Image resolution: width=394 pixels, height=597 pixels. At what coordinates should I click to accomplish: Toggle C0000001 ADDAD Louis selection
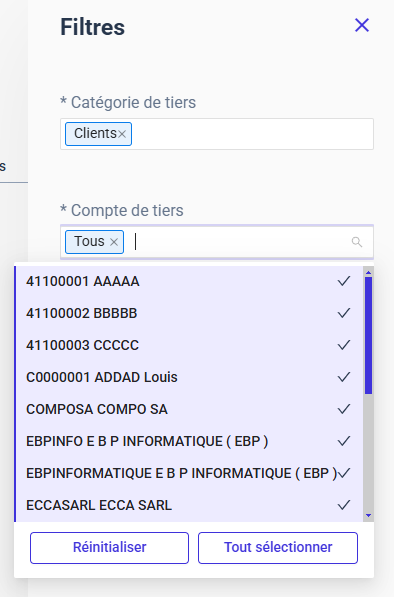189,377
